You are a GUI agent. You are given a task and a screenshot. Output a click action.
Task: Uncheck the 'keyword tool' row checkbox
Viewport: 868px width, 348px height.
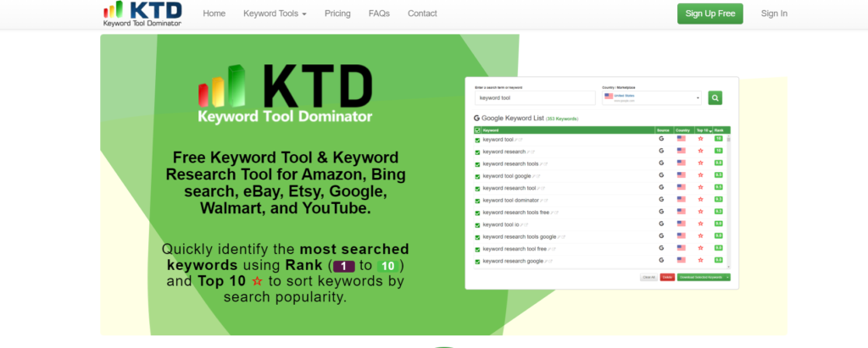pos(478,140)
